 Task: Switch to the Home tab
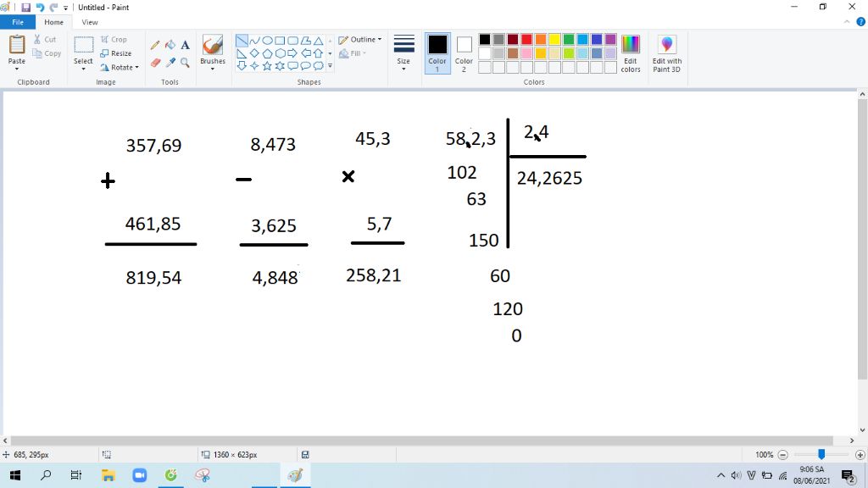(x=53, y=22)
